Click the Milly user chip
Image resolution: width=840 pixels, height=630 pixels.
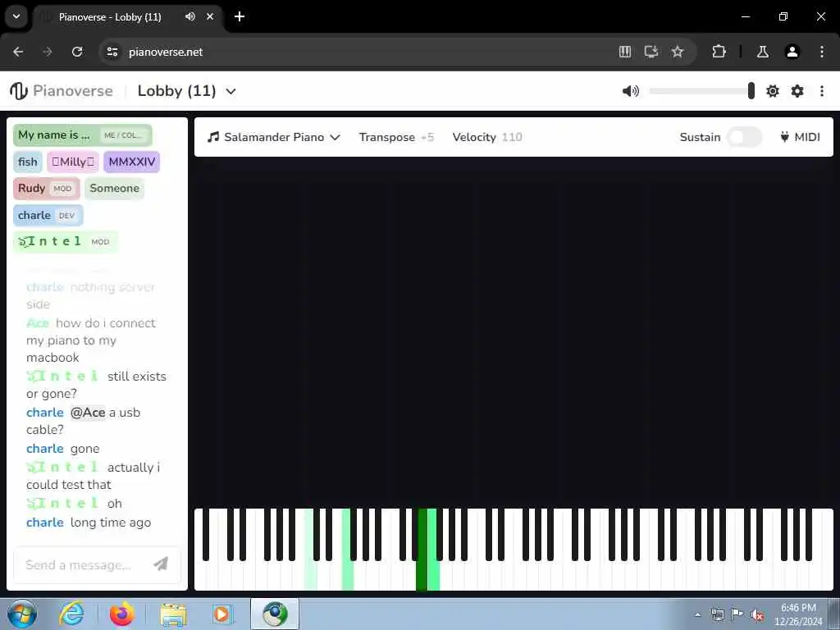pyautogui.click(x=73, y=162)
